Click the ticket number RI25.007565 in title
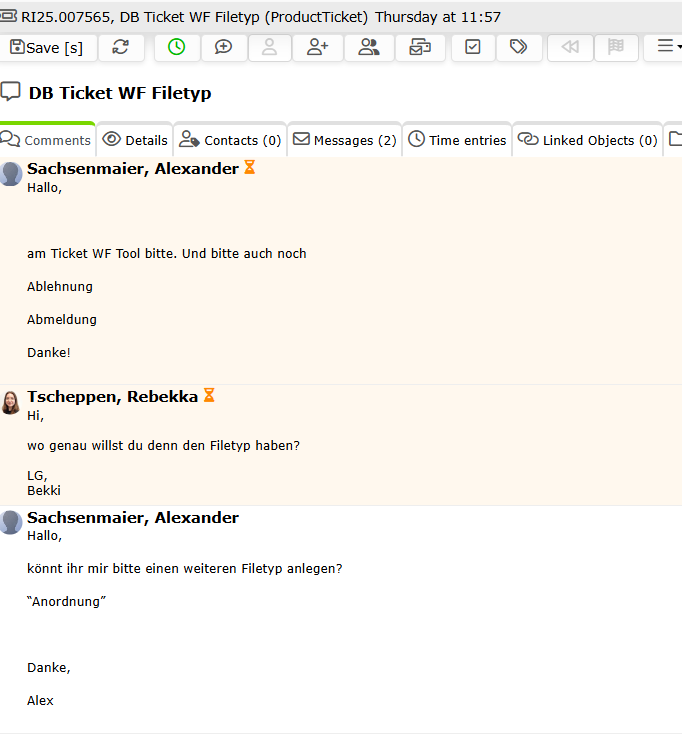The image size is (682, 737). 66,17
